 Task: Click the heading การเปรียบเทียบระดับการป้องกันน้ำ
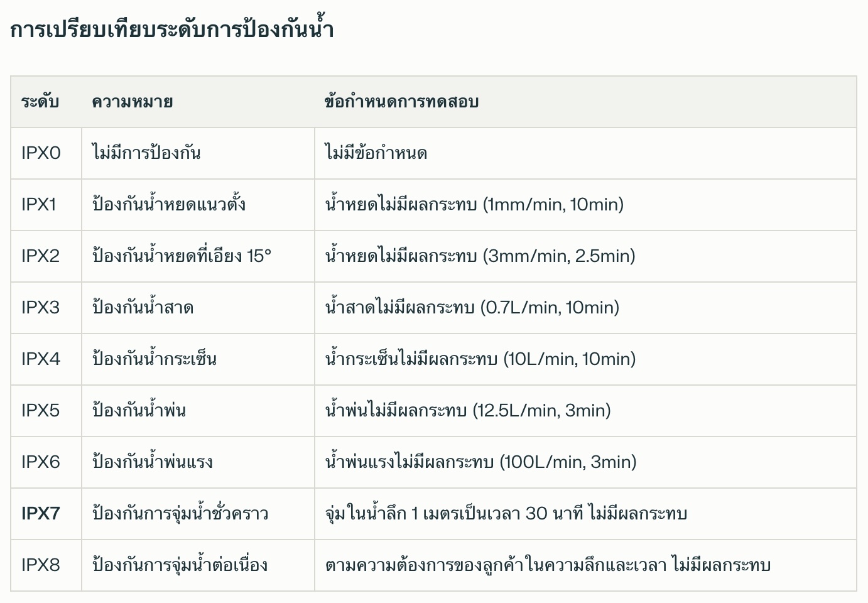point(171,30)
